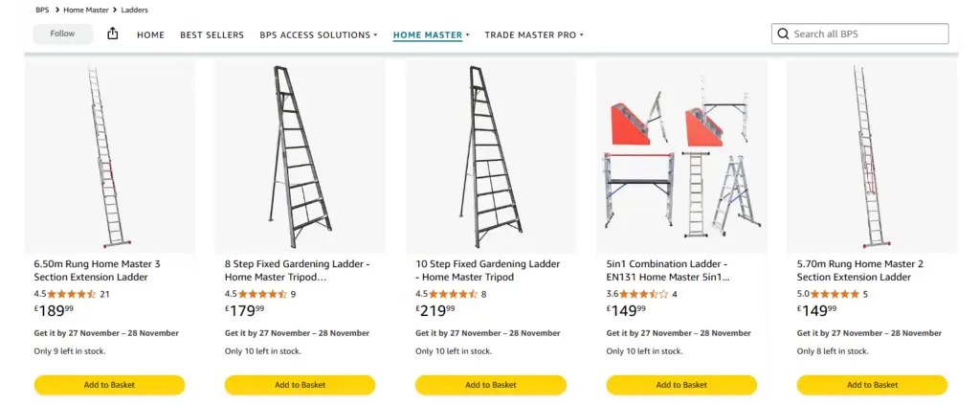Image resolution: width=980 pixels, height=405 pixels.
Task: Go to the Home tab
Action: 150,35
